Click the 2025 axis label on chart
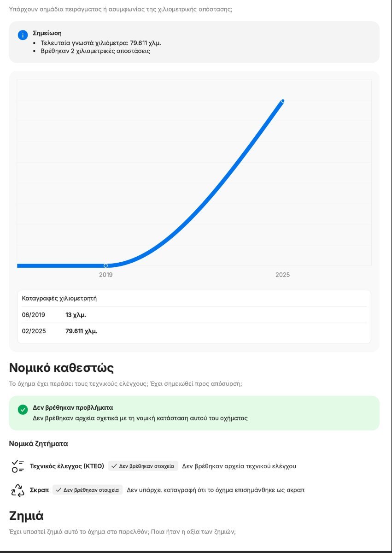Image resolution: width=392 pixels, height=553 pixels. click(x=283, y=275)
